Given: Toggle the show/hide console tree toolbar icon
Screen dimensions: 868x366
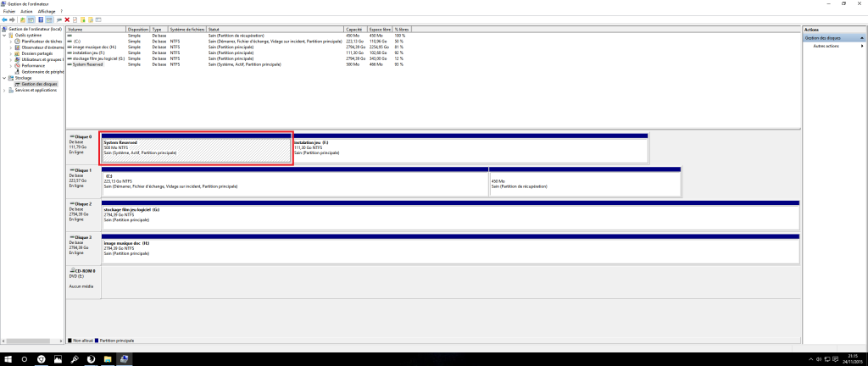Looking at the screenshot, I should point(31,19).
